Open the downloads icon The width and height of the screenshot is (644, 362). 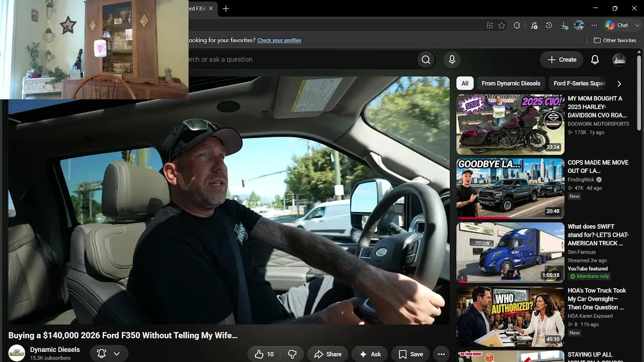click(565, 25)
